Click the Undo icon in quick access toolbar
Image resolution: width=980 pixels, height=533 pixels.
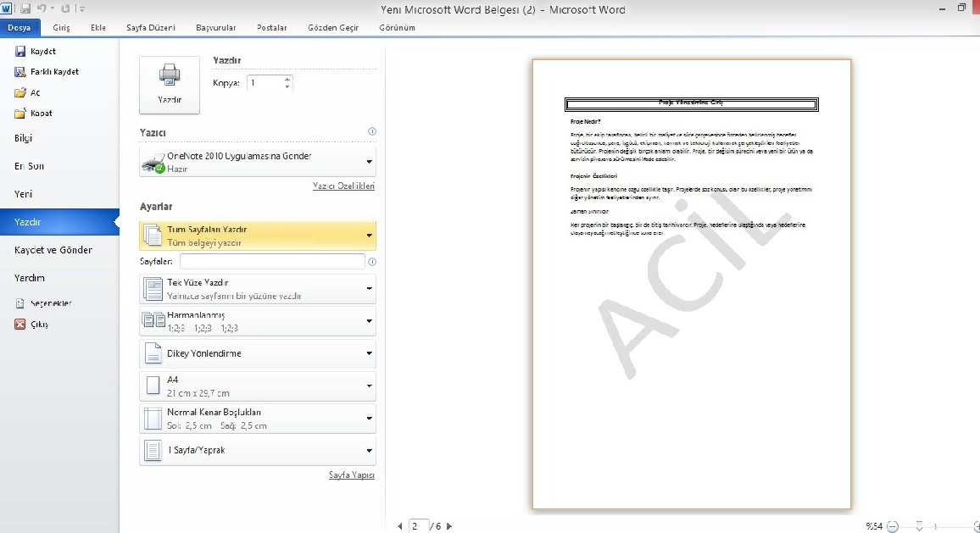point(42,8)
